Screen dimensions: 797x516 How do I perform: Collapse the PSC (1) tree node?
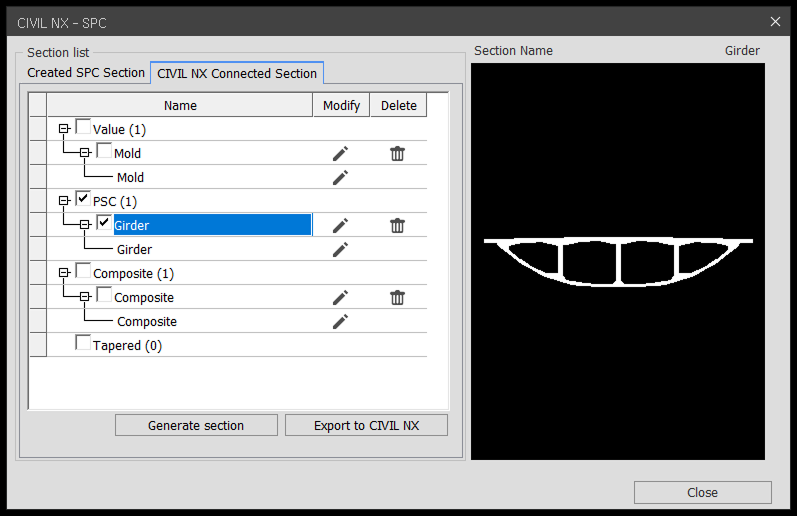[x=64, y=201]
